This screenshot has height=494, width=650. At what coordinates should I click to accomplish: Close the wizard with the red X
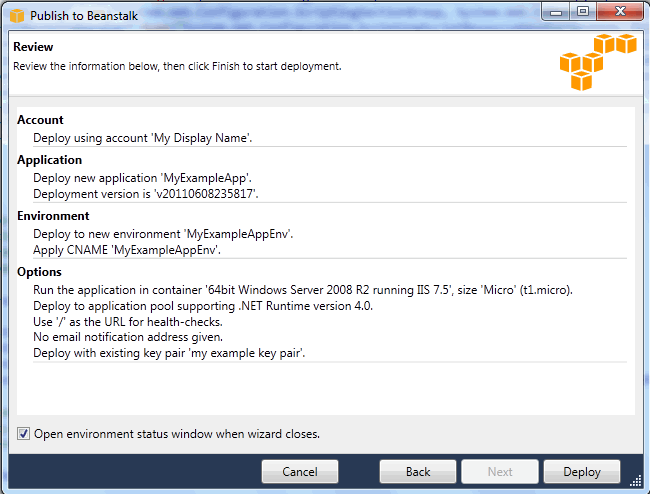point(618,12)
